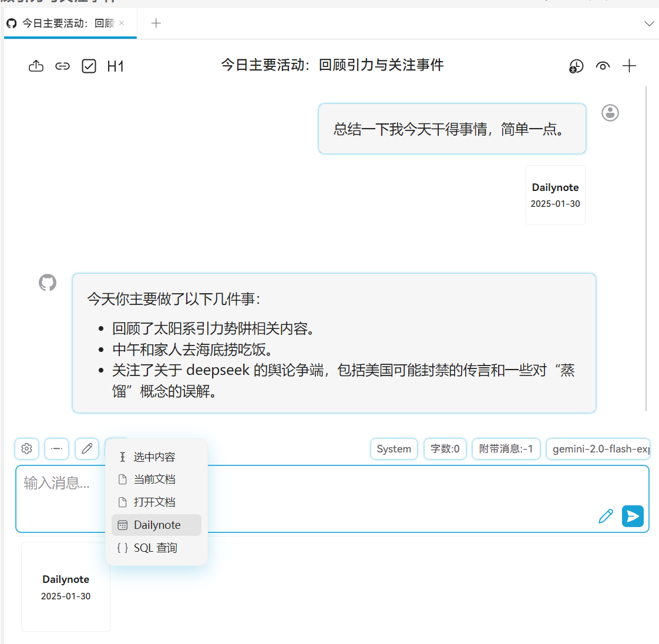The image size is (659, 644).
Task: Click the plus icon to add chat
Action: [x=629, y=66]
